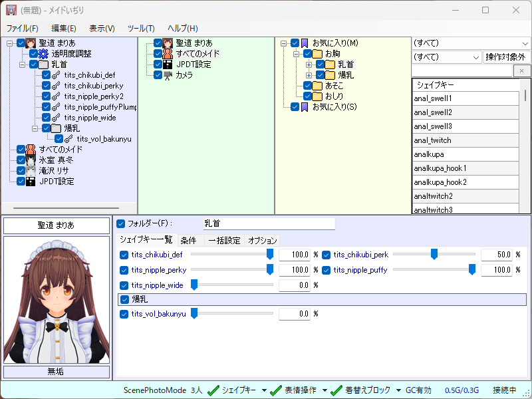This screenshot has width=532, height=399.
Task: Select anal_twitch in shape key list
Action: tap(432, 140)
